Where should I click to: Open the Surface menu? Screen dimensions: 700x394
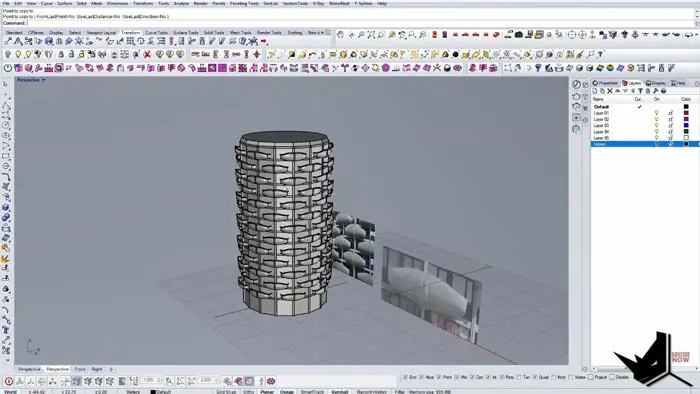(65, 3)
